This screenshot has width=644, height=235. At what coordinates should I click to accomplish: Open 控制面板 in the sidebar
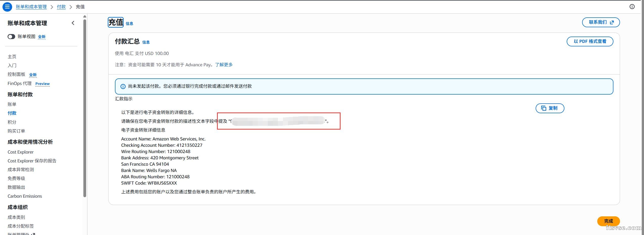16,74
